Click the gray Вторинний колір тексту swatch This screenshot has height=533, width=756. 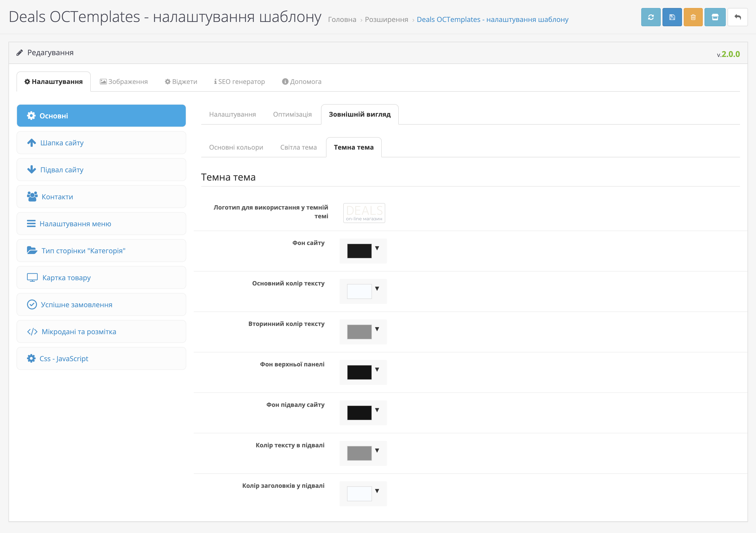pos(359,332)
